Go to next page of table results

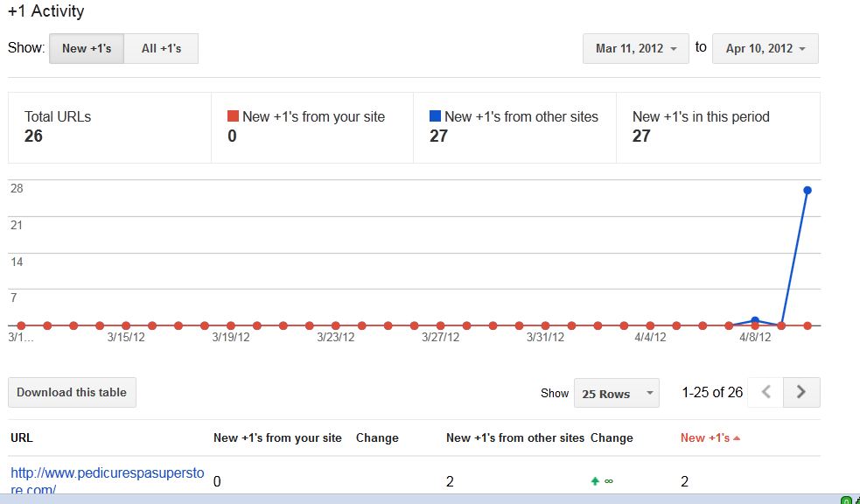801,392
